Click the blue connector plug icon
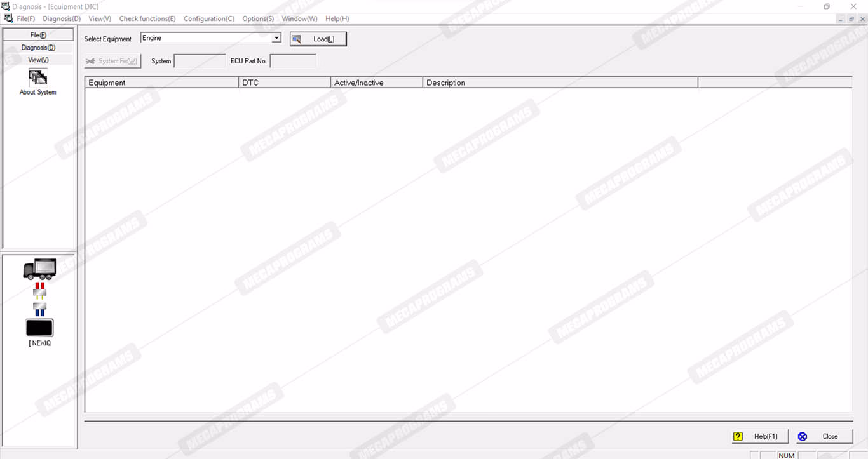This screenshot has height=459, width=868. 39,309
